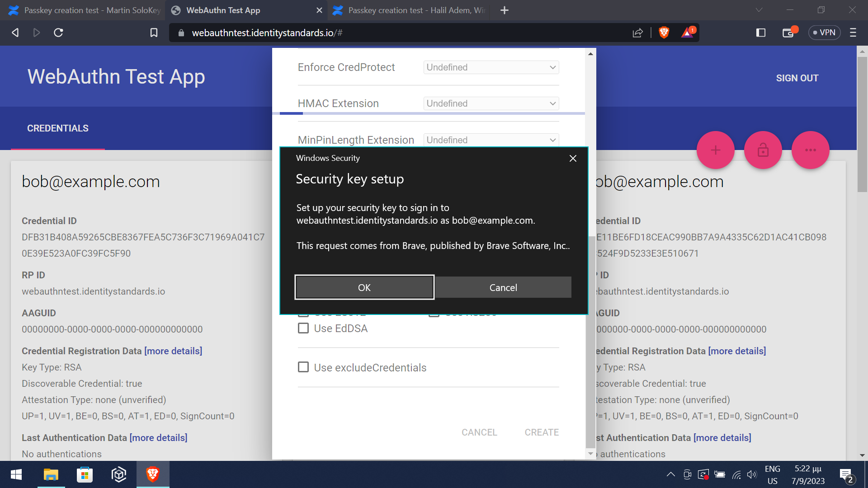868x488 pixels.
Task: Click the pink lock authenticate button
Action: 763,150
